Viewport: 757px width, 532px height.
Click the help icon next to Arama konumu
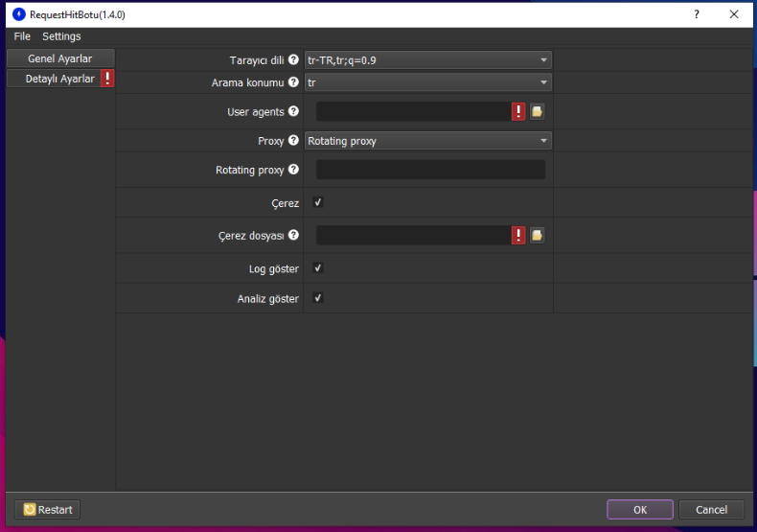click(x=293, y=83)
